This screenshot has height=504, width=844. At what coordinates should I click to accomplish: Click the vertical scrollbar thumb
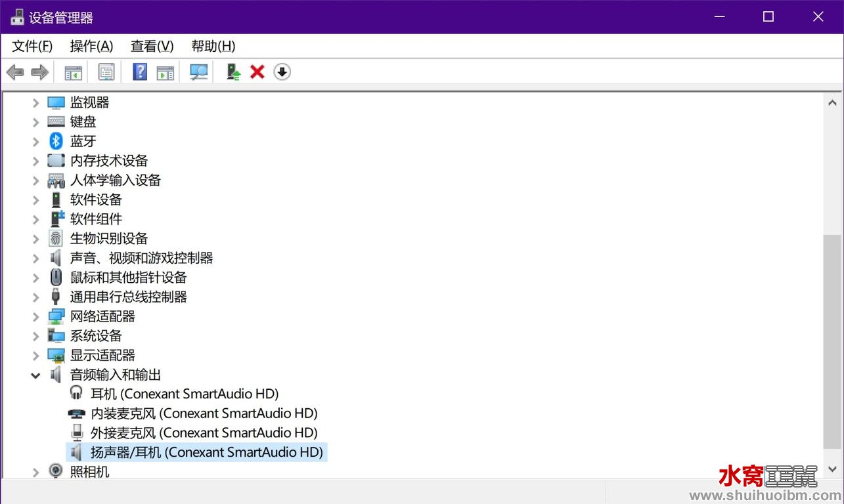[832, 342]
